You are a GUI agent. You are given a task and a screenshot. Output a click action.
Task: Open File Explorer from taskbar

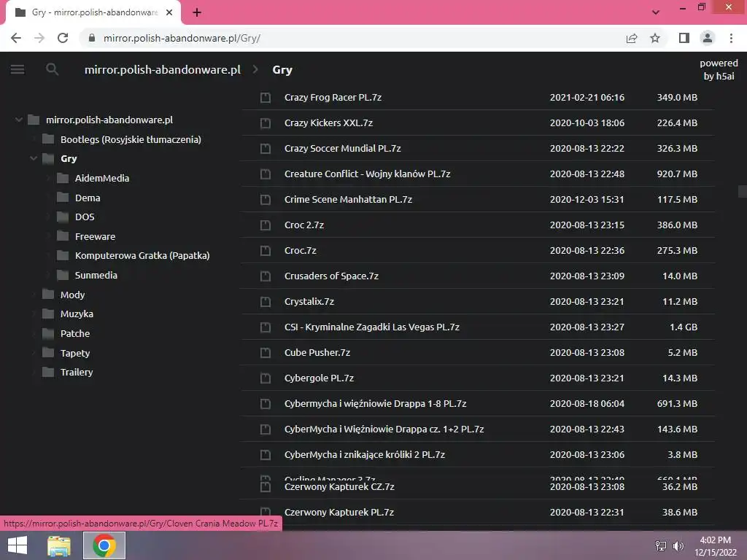click(x=59, y=545)
